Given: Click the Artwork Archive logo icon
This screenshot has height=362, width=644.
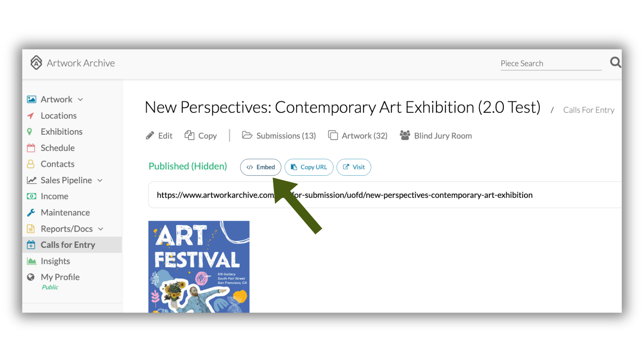Looking at the screenshot, I should click(36, 63).
